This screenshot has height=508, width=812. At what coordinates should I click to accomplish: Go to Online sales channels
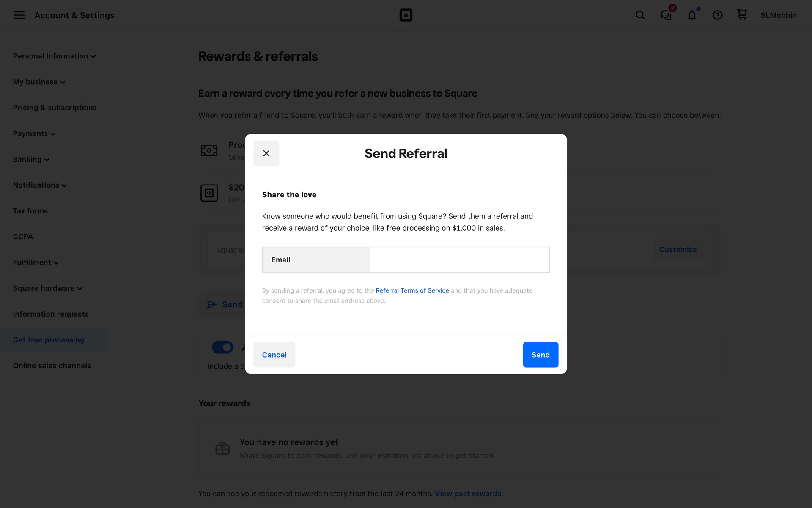(52, 366)
